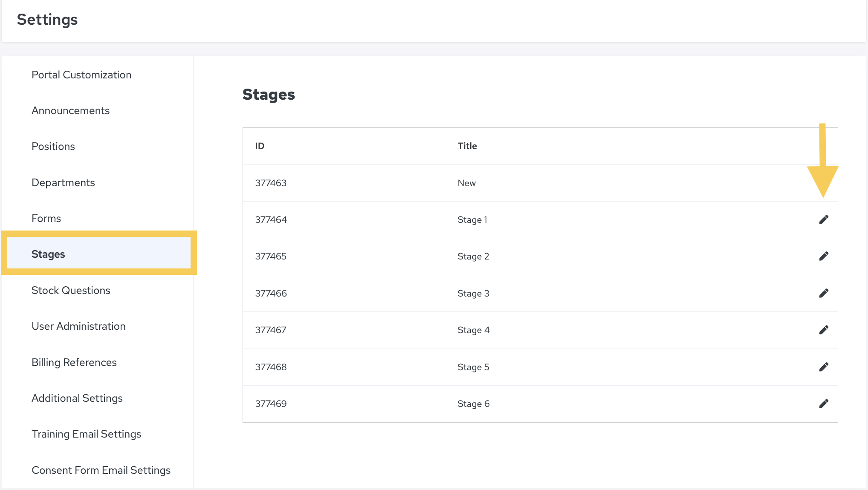Select Additional Settings in sidebar
This screenshot has width=868, height=490.
[77, 398]
